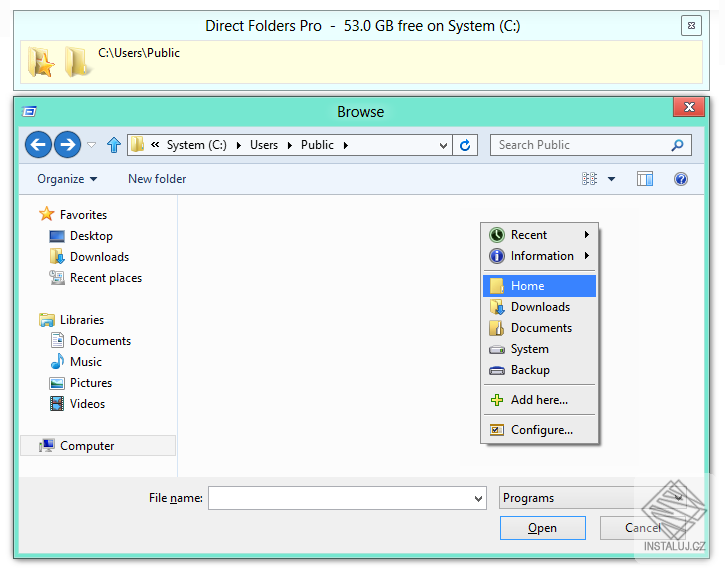The height and width of the screenshot is (573, 725).
Task: Select Add here... in the popup menu
Action: pos(540,400)
